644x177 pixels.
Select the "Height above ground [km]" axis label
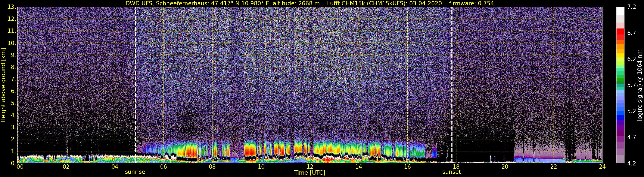3,85
